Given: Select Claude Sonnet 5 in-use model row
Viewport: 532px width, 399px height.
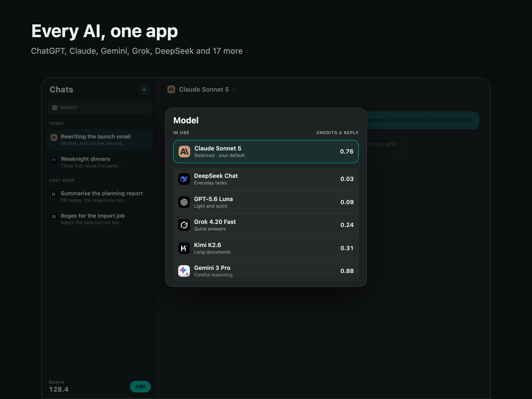Looking at the screenshot, I should pos(266,152).
